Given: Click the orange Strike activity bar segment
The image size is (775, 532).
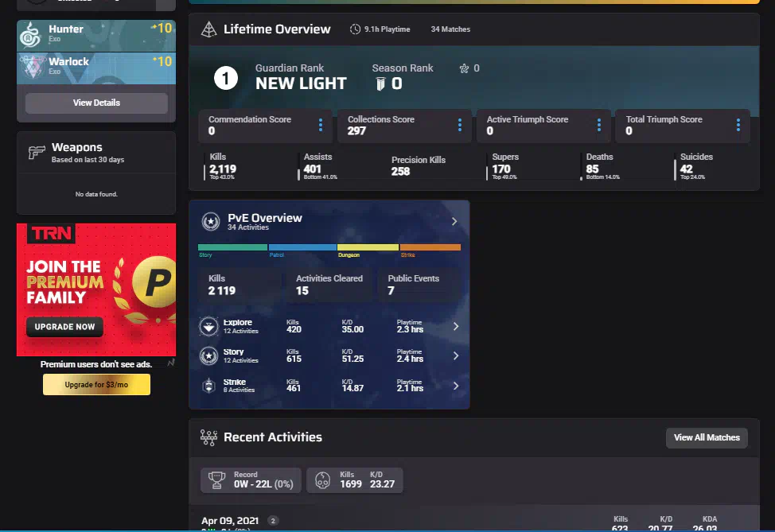Looking at the screenshot, I should tap(430, 247).
